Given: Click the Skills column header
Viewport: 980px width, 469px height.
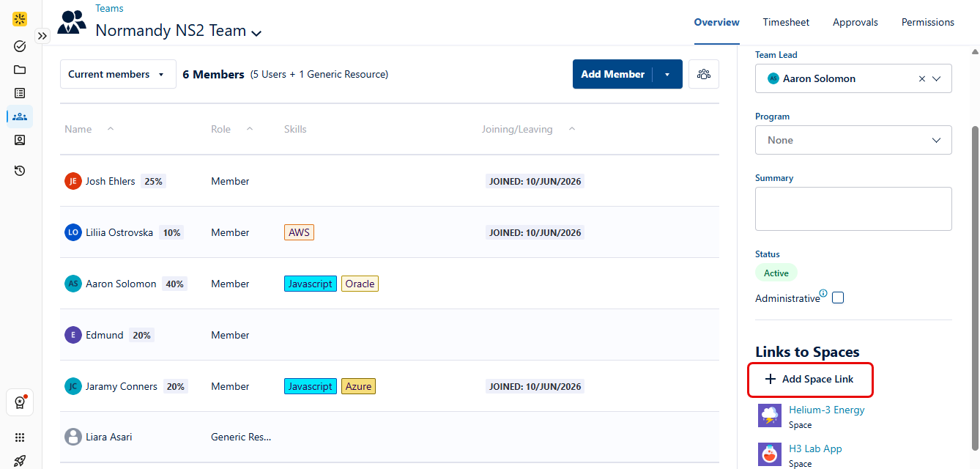Looking at the screenshot, I should tap(295, 129).
